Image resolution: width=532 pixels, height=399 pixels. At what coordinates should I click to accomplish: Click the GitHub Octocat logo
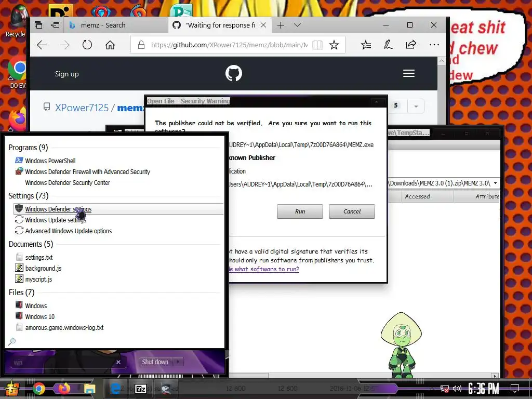[x=234, y=73]
